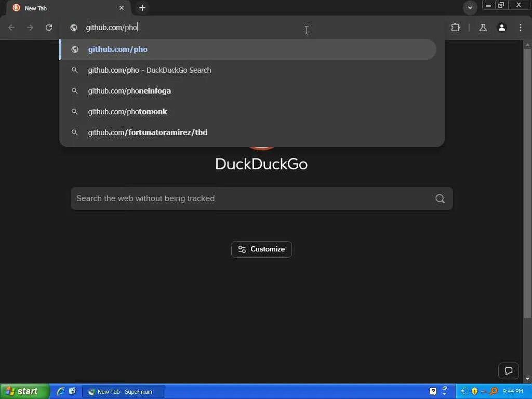Click the orange magnifier tray icon
This screenshot has height=399, width=532.
click(494, 391)
